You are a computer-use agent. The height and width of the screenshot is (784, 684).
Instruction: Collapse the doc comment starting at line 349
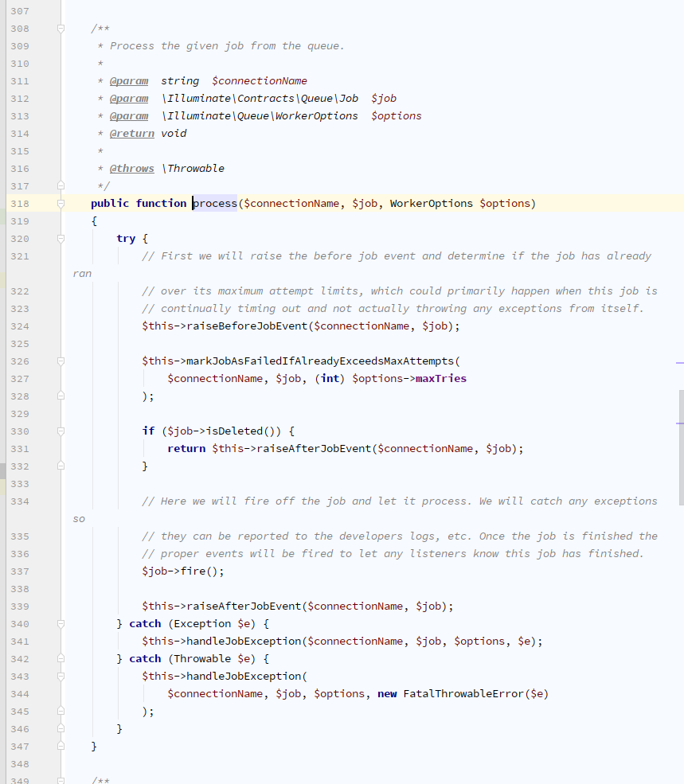pos(61,780)
